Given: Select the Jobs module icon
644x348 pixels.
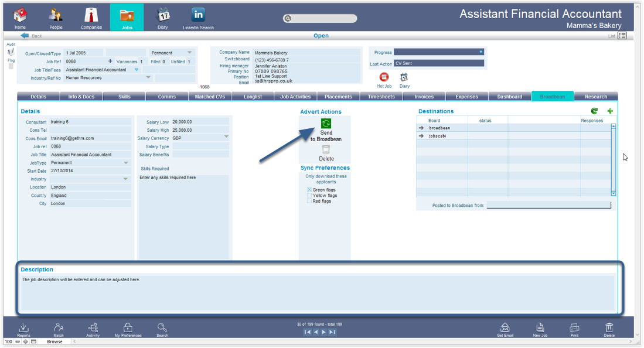Looking at the screenshot, I should pyautogui.click(x=127, y=17).
